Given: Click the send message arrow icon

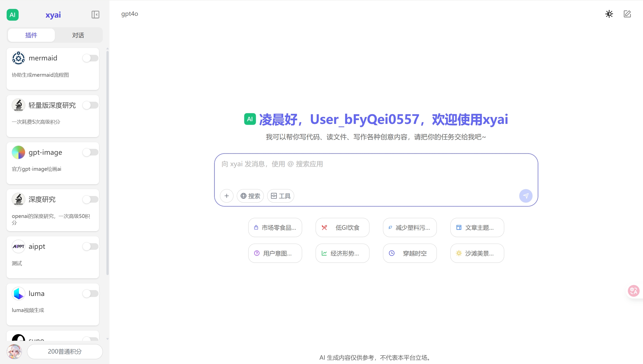Looking at the screenshot, I should tap(526, 196).
